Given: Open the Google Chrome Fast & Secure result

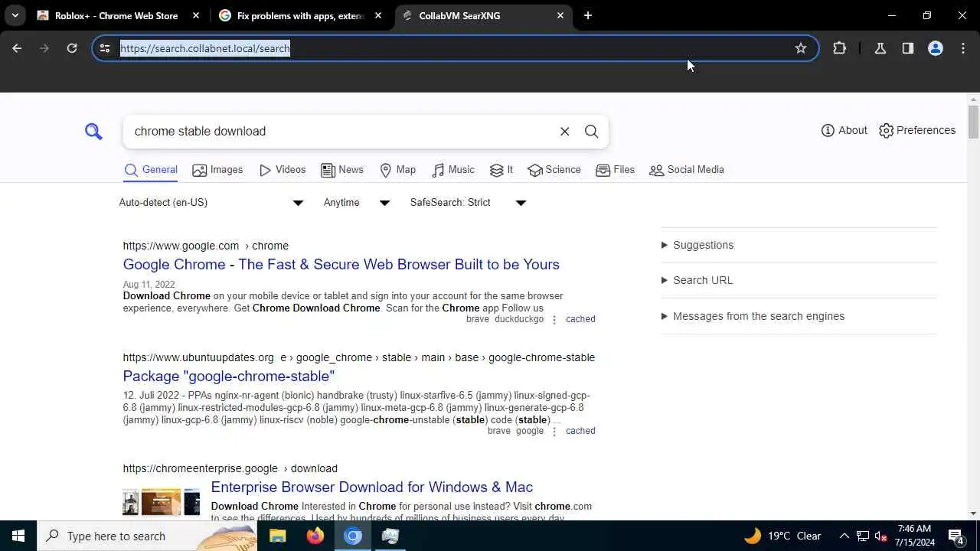Looking at the screenshot, I should [x=341, y=264].
